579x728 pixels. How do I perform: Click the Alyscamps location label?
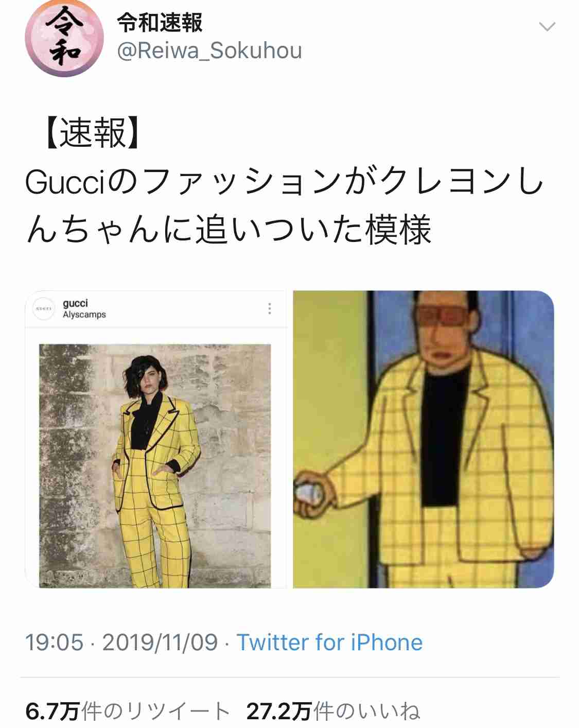pyautogui.click(x=84, y=315)
